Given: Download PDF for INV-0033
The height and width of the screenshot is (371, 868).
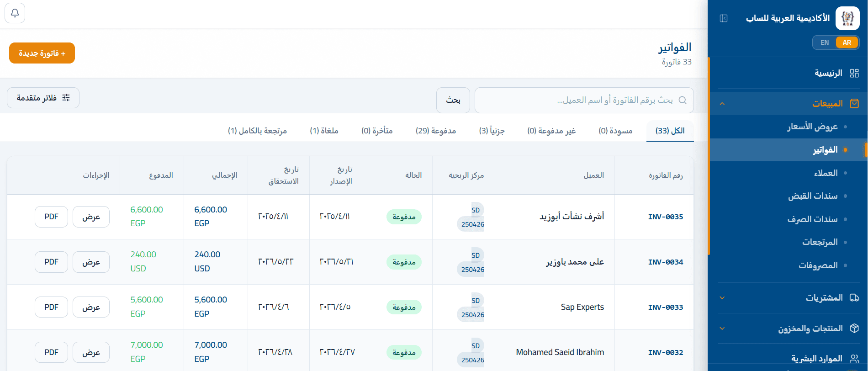Looking at the screenshot, I should 51,307.
